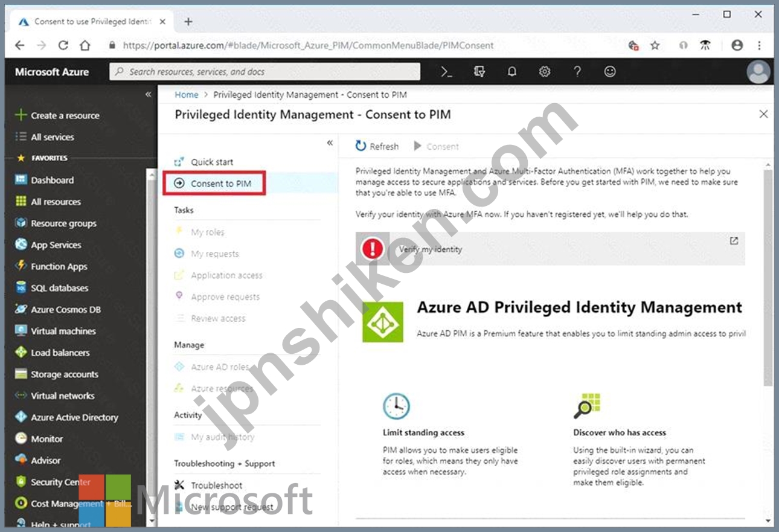Screen dimensions: 779x532
Task: Open My requests under Tasks
Action: [x=214, y=254]
